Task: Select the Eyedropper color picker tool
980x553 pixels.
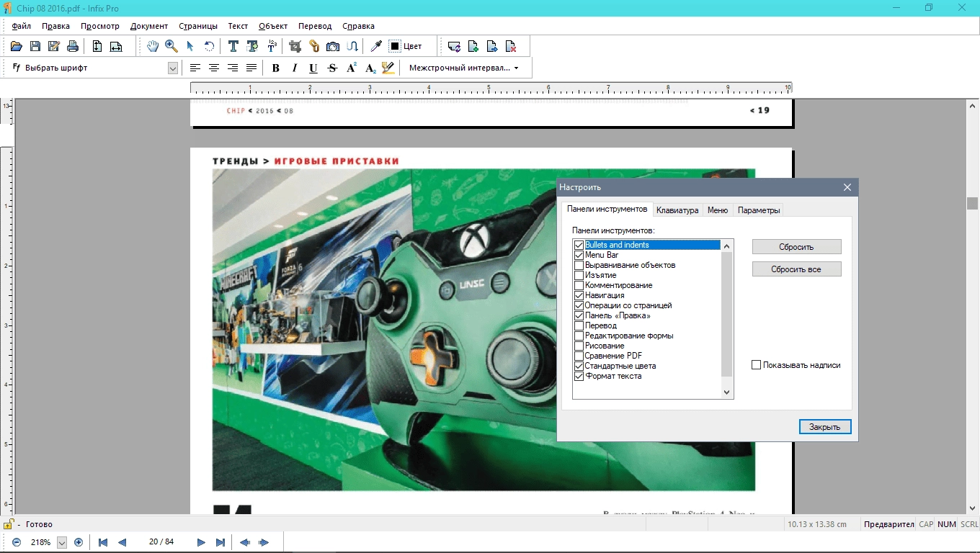Action: 375,46
